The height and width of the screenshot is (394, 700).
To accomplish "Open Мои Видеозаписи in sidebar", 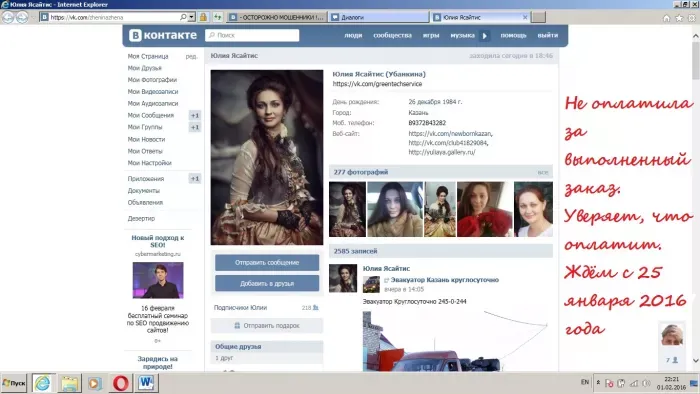I will click(153, 91).
